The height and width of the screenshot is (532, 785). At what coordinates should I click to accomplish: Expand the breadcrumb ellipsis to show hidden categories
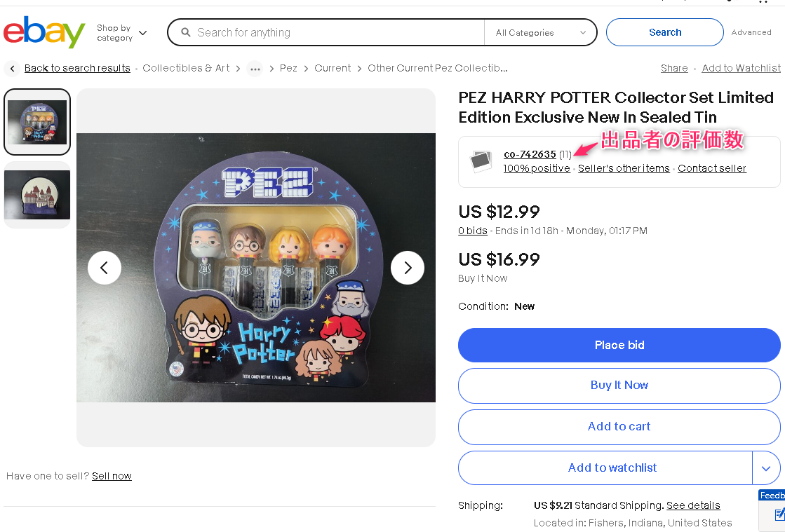(x=255, y=69)
